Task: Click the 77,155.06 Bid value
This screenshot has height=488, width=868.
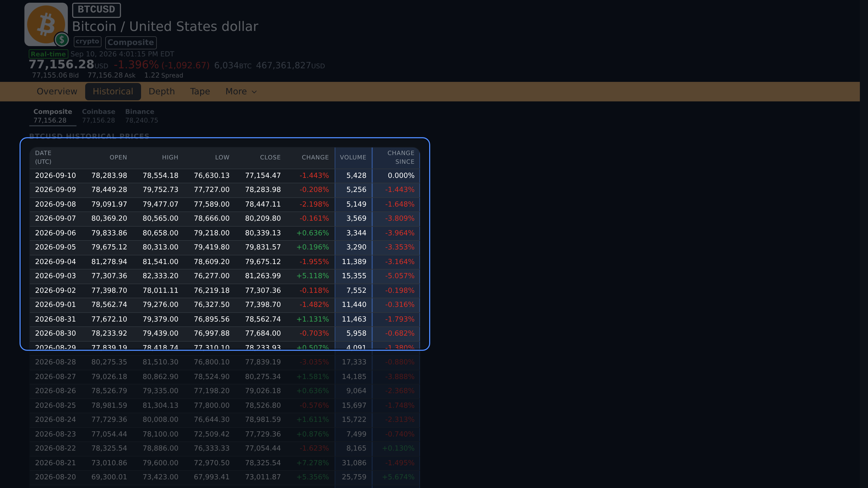Action: pos(55,75)
